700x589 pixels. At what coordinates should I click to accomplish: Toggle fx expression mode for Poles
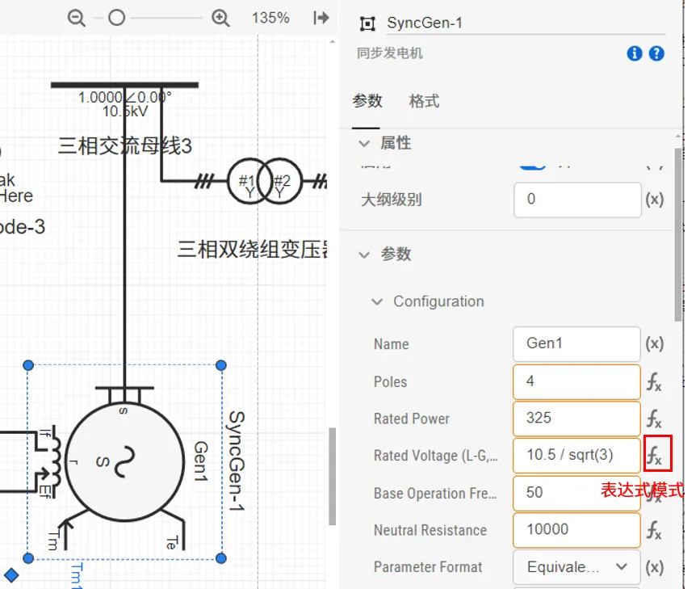pos(654,381)
